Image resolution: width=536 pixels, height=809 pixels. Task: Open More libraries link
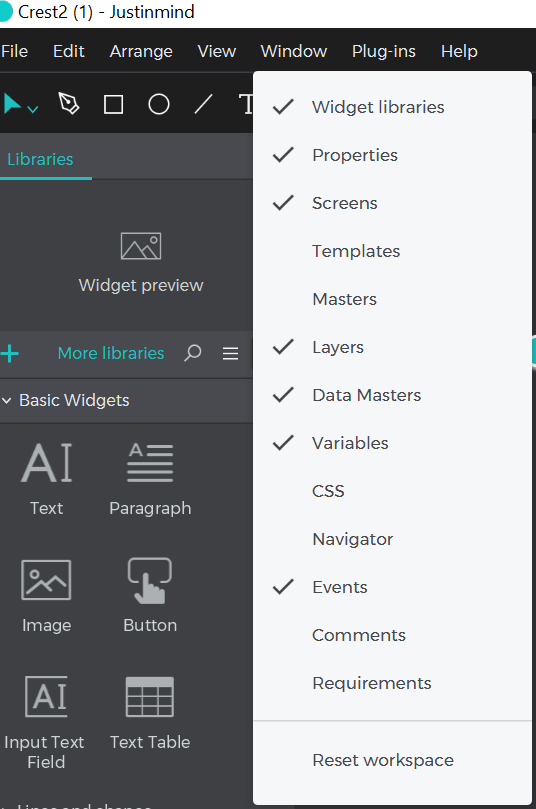[111, 353]
